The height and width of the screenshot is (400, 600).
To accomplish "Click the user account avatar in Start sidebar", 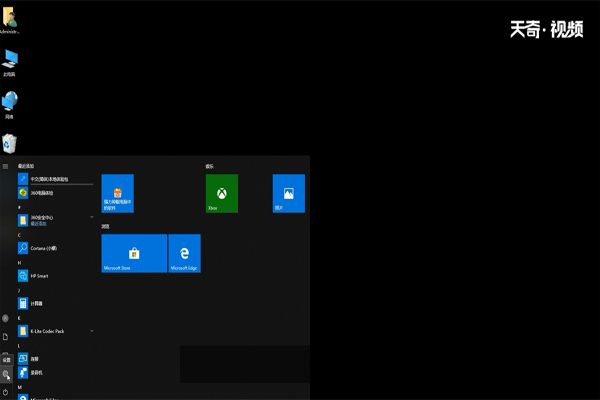I will pos(5,318).
